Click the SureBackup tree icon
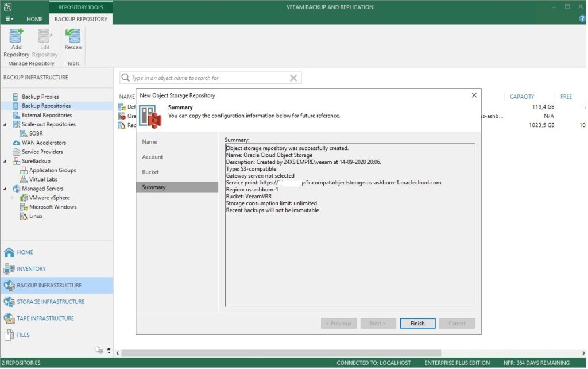This screenshot has height=369, width=588. click(16, 161)
